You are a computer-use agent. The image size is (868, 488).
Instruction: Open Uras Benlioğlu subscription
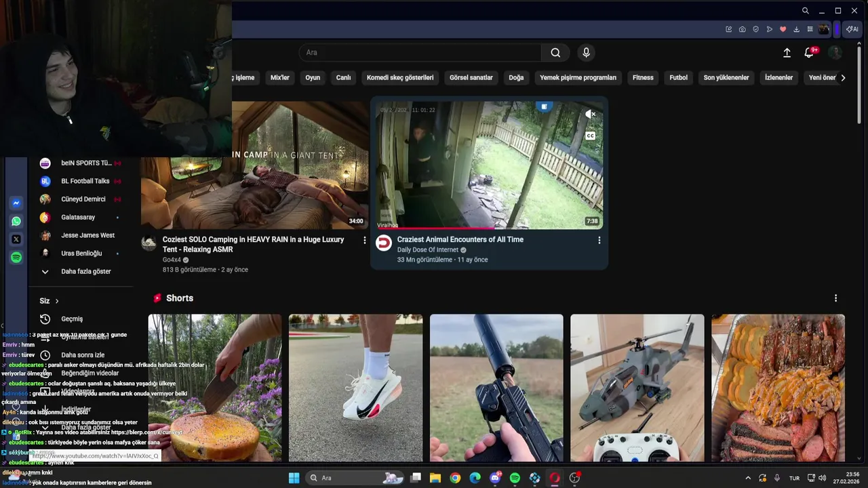[x=80, y=253]
